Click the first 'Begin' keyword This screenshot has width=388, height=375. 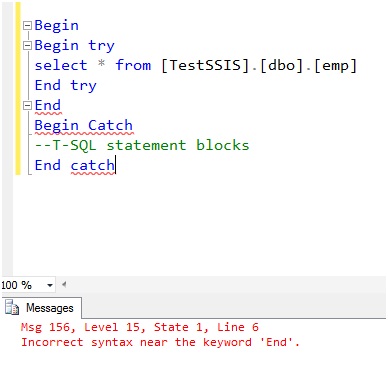(x=57, y=26)
